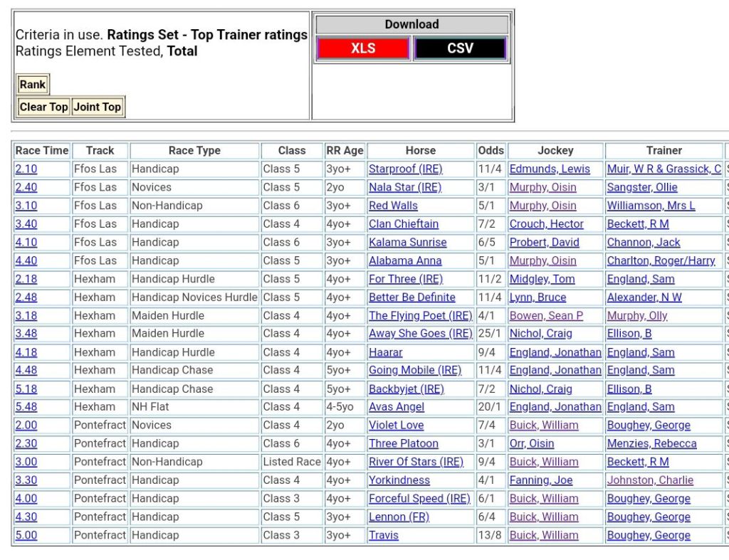This screenshot has height=560, width=729.
Task: Open River Of Stars (IRE) horse link
Action: click(x=416, y=462)
